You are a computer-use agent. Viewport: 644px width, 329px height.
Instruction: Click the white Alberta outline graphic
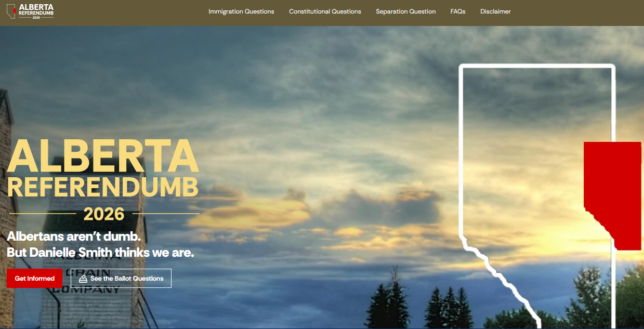pos(538,195)
